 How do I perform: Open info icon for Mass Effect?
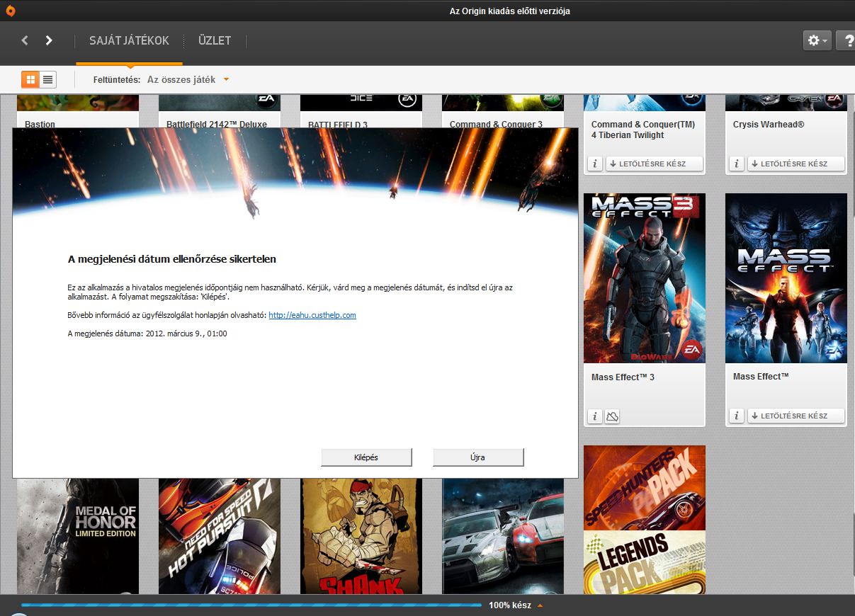coord(737,416)
